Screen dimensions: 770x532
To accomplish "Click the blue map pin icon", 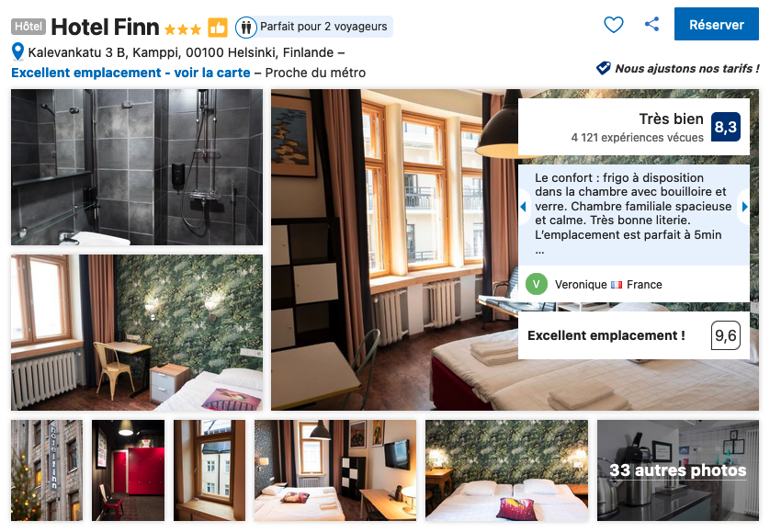I will click(x=17, y=51).
